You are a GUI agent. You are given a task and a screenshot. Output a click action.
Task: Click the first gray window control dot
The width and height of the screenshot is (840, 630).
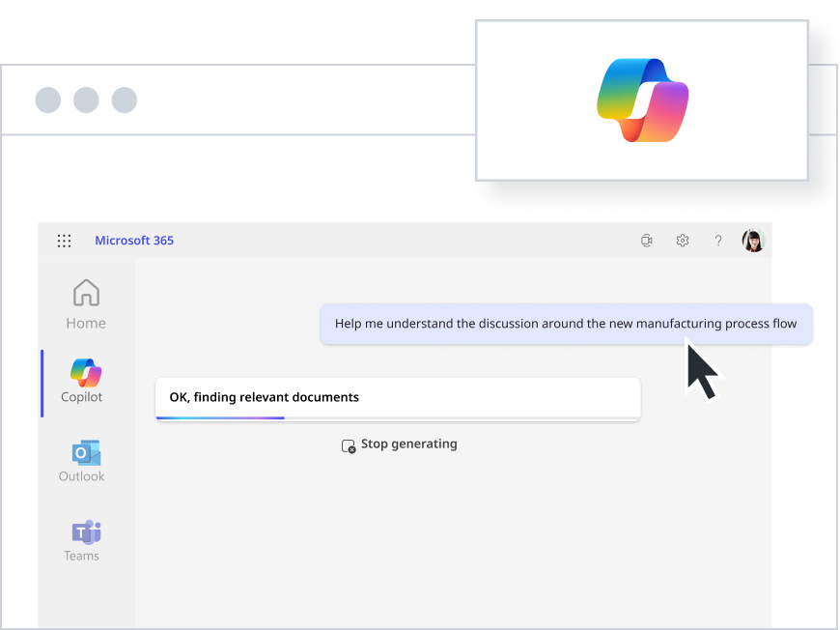point(48,100)
